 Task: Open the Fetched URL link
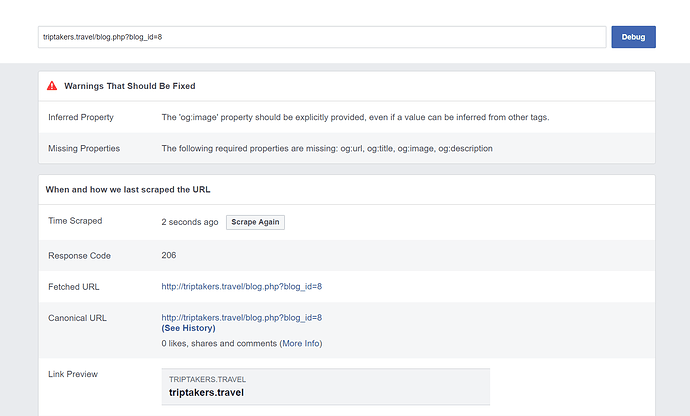tap(242, 287)
